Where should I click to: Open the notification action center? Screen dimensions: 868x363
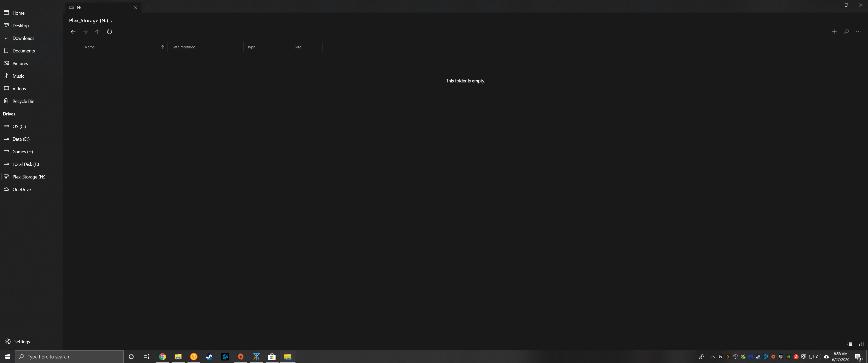(858, 357)
